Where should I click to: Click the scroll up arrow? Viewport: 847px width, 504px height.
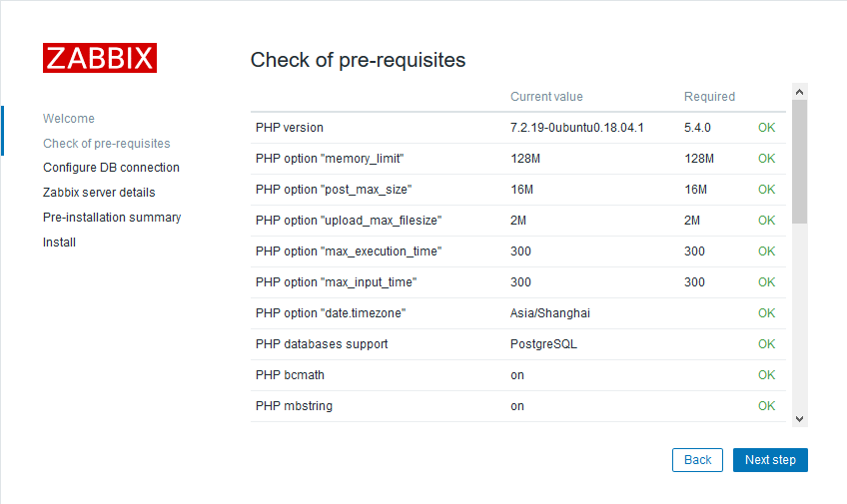[x=799, y=91]
